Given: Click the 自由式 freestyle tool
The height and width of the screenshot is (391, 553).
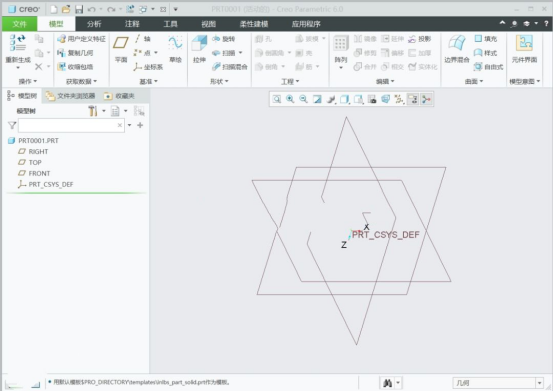Looking at the screenshot, I should click(488, 67).
